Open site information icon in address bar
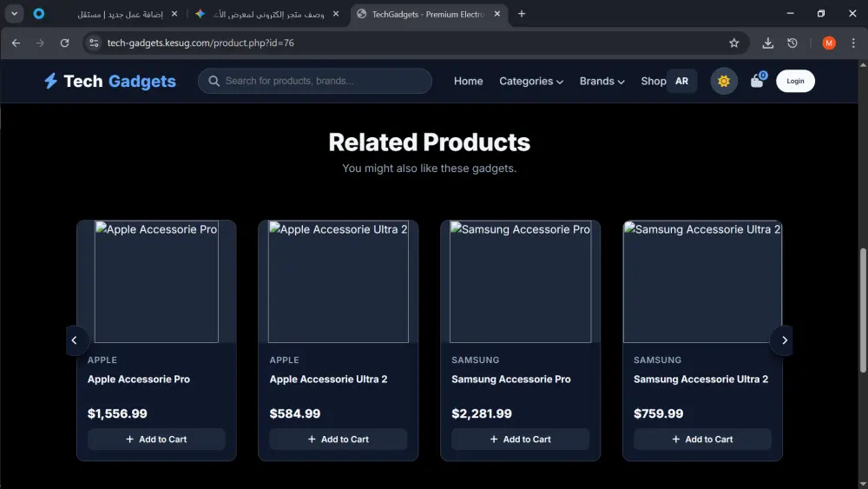The image size is (868, 489). pos(94,43)
